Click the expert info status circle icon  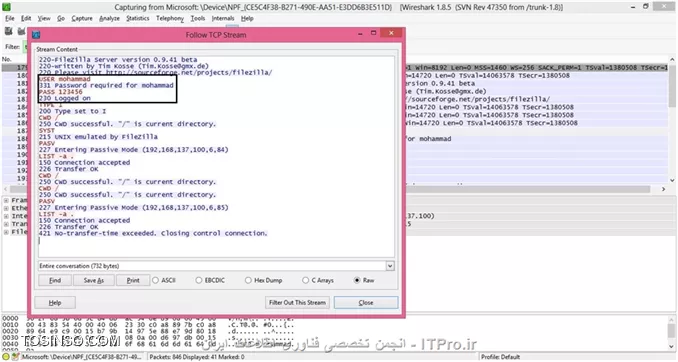tap(6, 357)
